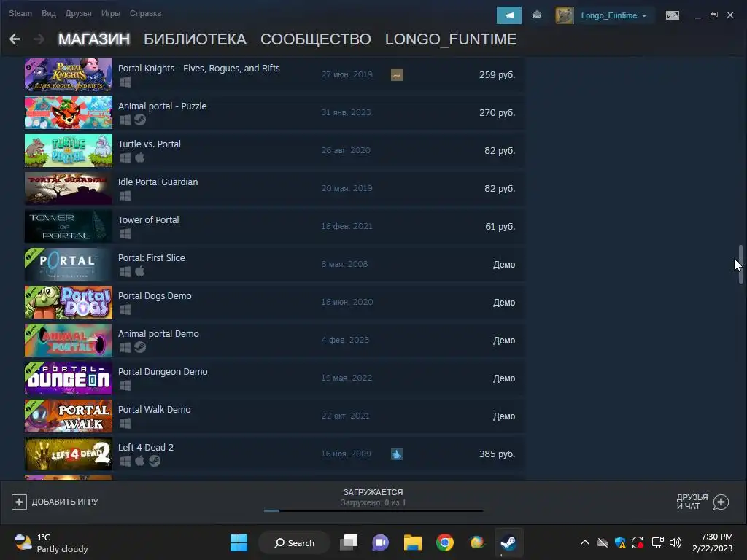This screenshot has width=747, height=560.
Task: Switch to the СООБЩЕСТВО tab
Action: coord(315,39)
